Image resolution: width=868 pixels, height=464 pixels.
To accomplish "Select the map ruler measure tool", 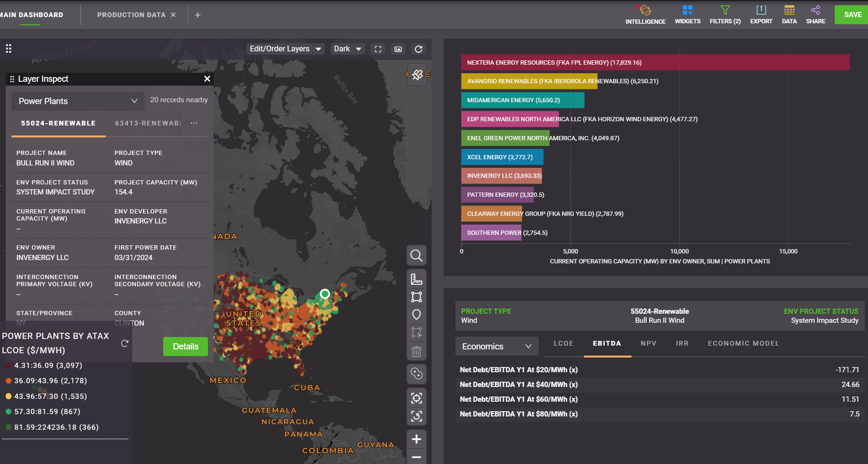I will tap(416, 279).
